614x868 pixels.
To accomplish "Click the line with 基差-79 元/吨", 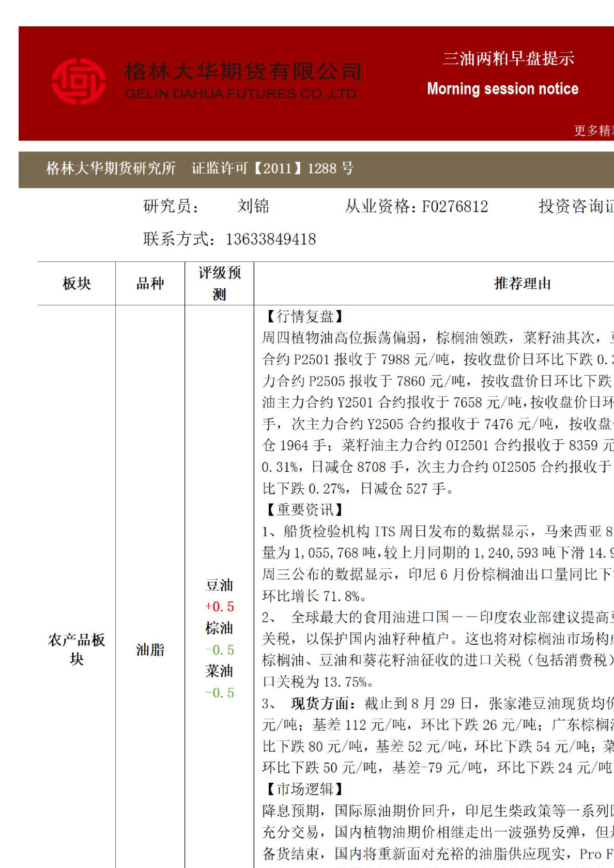I will point(438,768).
